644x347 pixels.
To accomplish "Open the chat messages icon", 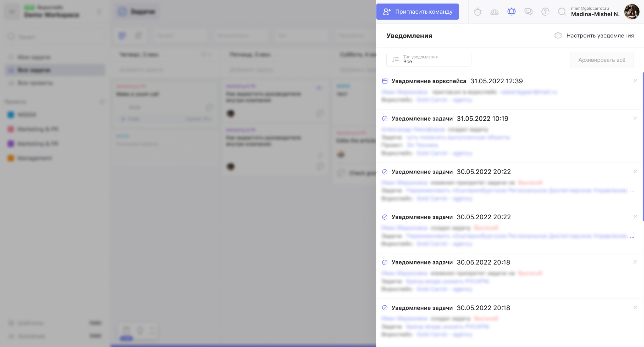I will (528, 12).
